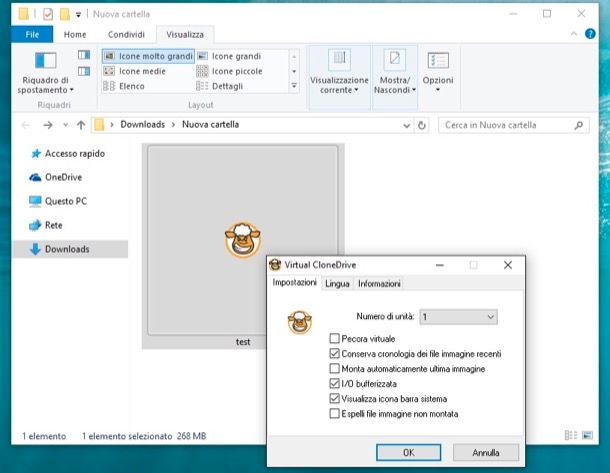Go up one folder level arrow
Viewport: 610px width, 473px height.
pos(81,125)
